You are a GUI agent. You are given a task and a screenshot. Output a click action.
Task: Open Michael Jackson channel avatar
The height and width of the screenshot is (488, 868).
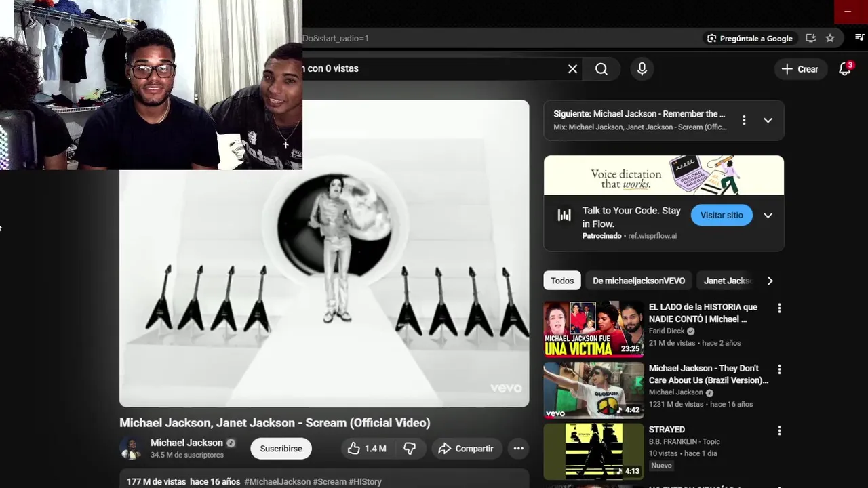pyautogui.click(x=131, y=448)
